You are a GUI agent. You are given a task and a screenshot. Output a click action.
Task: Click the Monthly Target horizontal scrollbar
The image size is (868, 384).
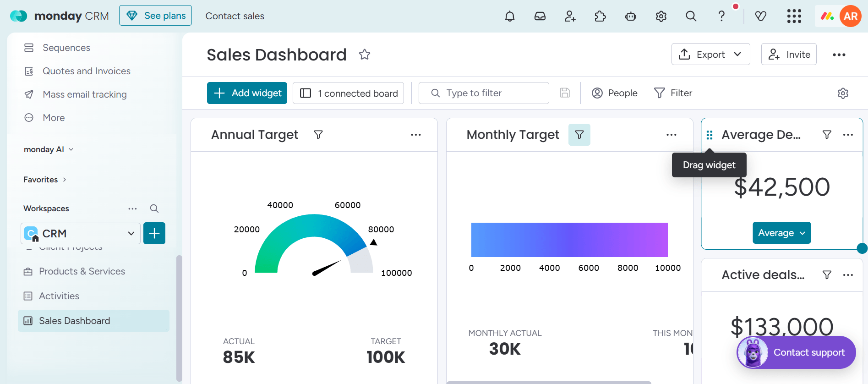tap(549, 382)
